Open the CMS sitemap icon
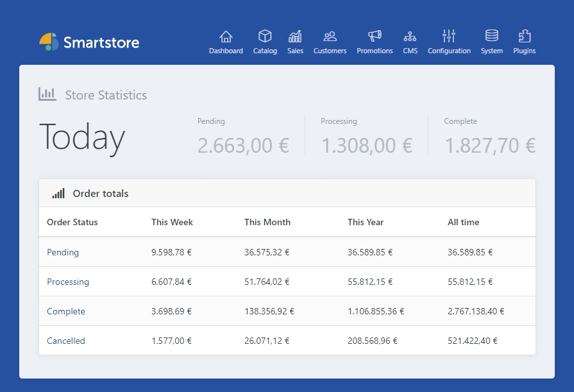 pyautogui.click(x=410, y=37)
